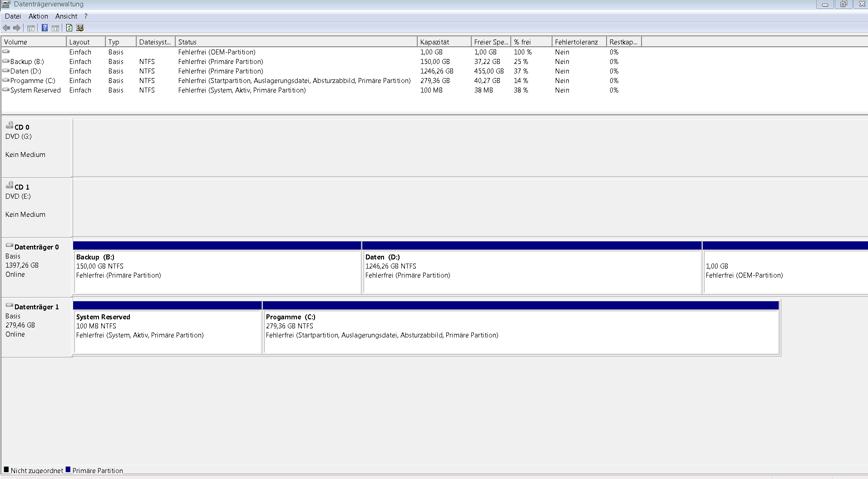Minimize the Datenträgerverwaltung window
Viewport: 868px width, 479px height.
pos(825,4)
